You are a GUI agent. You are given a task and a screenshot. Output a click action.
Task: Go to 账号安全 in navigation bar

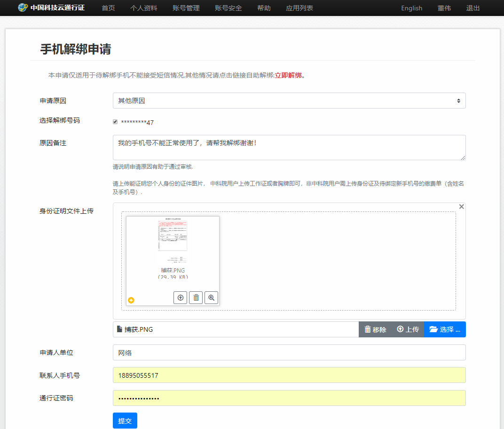click(x=228, y=8)
